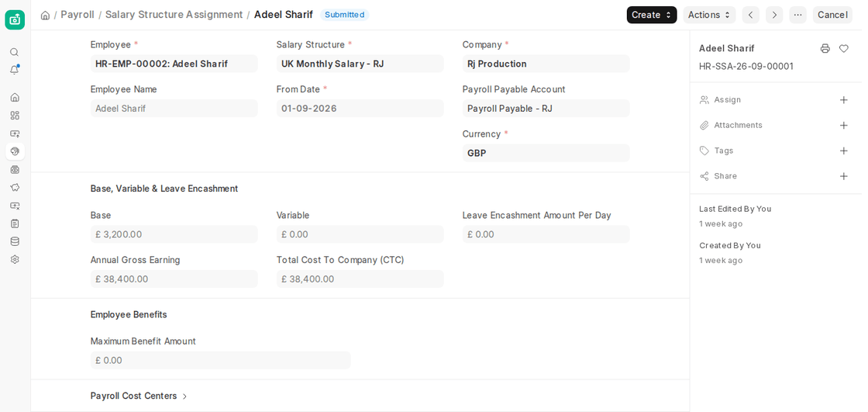868x412 pixels.
Task: Open the banknote sidebar icon
Action: coord(15,169)
